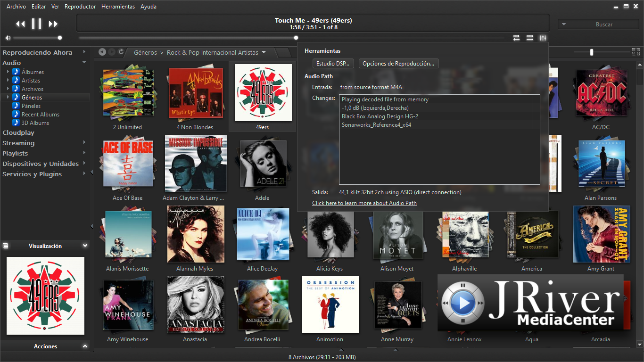
Task: Skip to the previous track
Action: coord(20,24)
